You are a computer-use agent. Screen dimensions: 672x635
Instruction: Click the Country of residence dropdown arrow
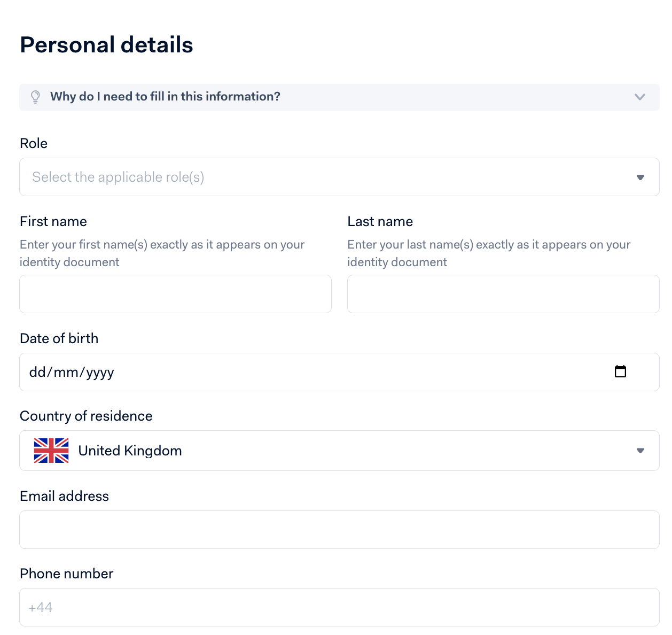[x=640, y=451]
